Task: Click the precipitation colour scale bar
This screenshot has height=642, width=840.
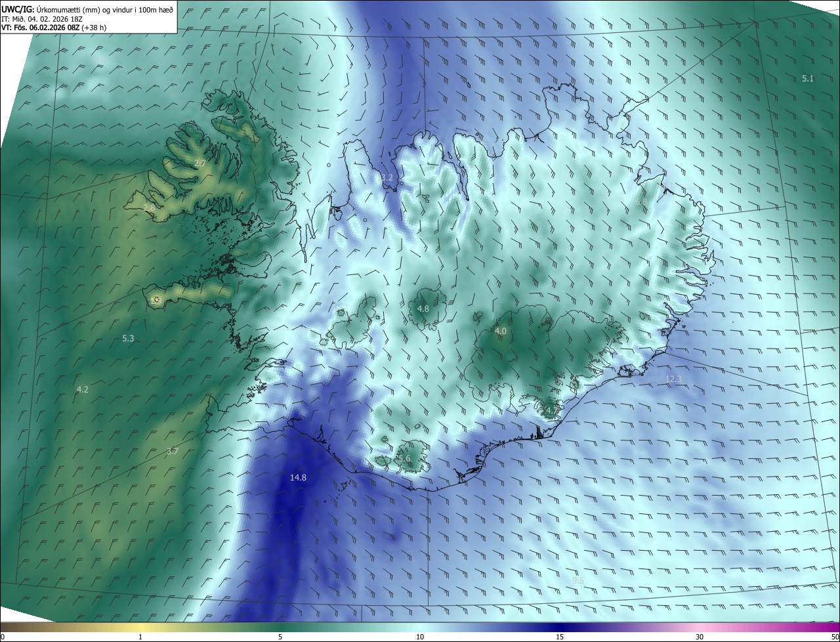Action: point(420,627)
